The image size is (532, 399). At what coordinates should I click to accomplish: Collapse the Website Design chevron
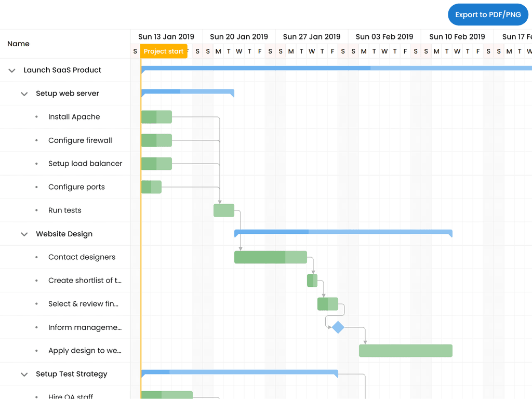(24, 234)
